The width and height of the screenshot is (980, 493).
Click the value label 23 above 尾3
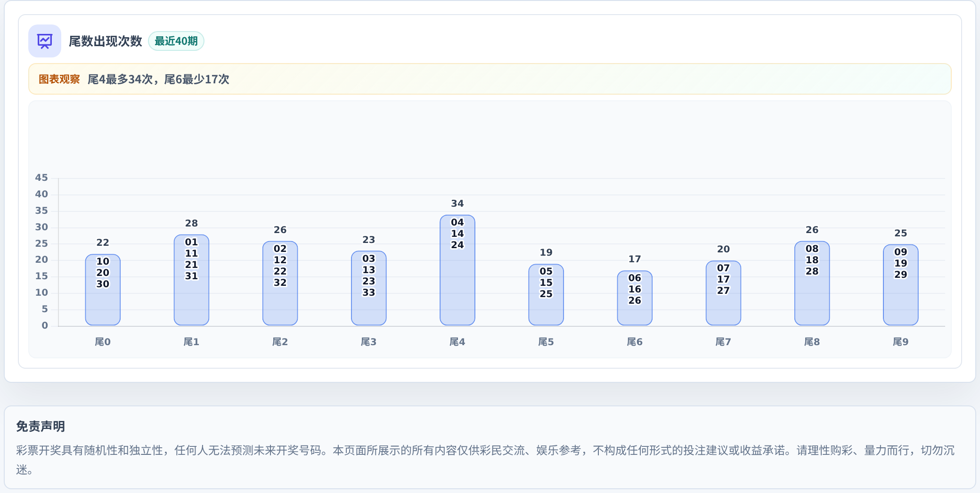point(369,240)
